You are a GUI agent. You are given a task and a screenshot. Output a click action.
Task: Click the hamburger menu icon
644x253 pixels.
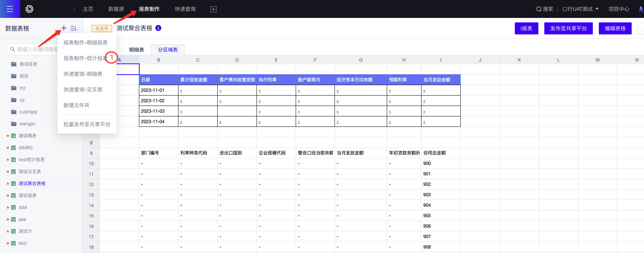click(x=10, y=9)
